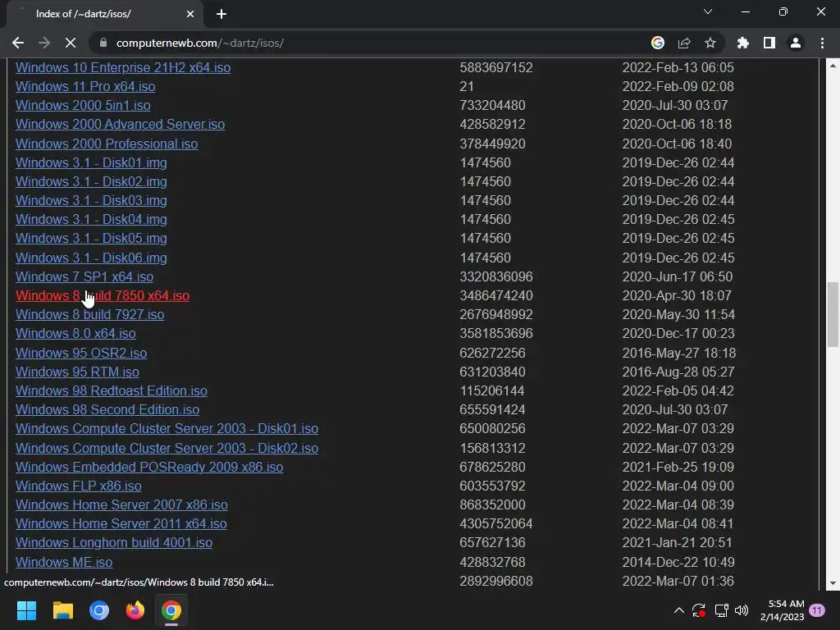840x630 pixels.
Task: Download Windows Longhorn build 4001.iso
Action: (114, 543)
